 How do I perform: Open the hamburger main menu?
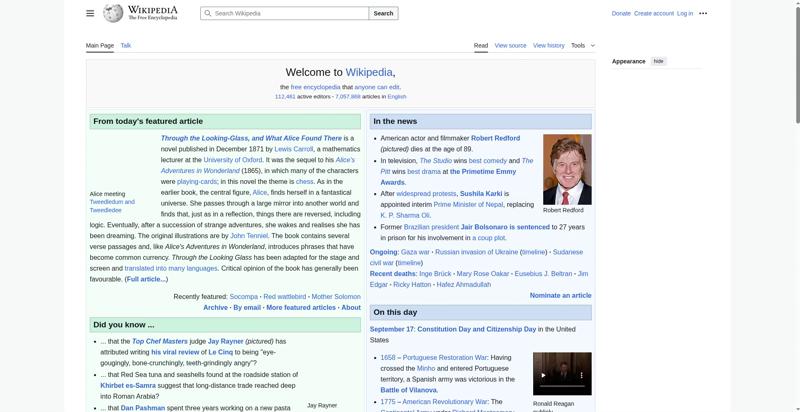(x=90, y=13)
